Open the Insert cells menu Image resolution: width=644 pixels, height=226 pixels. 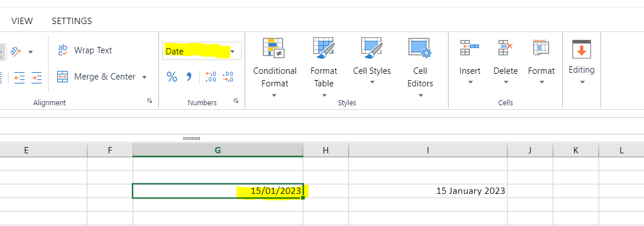point(470,62)
